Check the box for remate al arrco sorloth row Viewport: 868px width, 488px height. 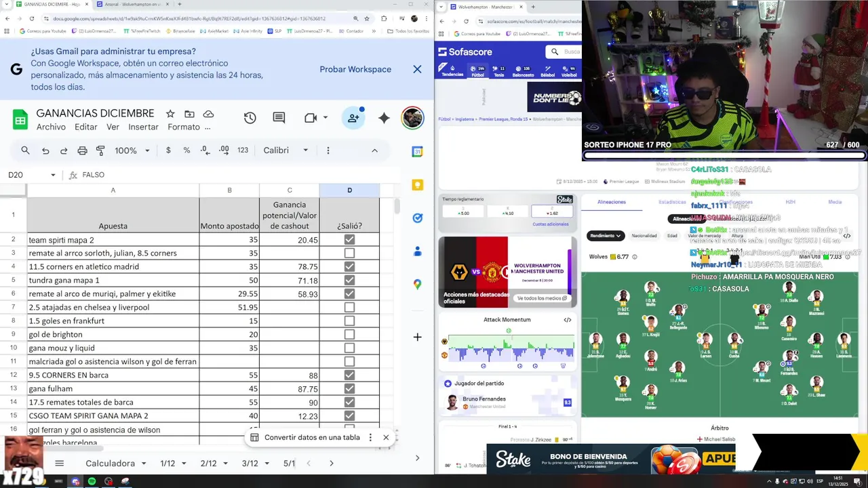coord(349,253)
